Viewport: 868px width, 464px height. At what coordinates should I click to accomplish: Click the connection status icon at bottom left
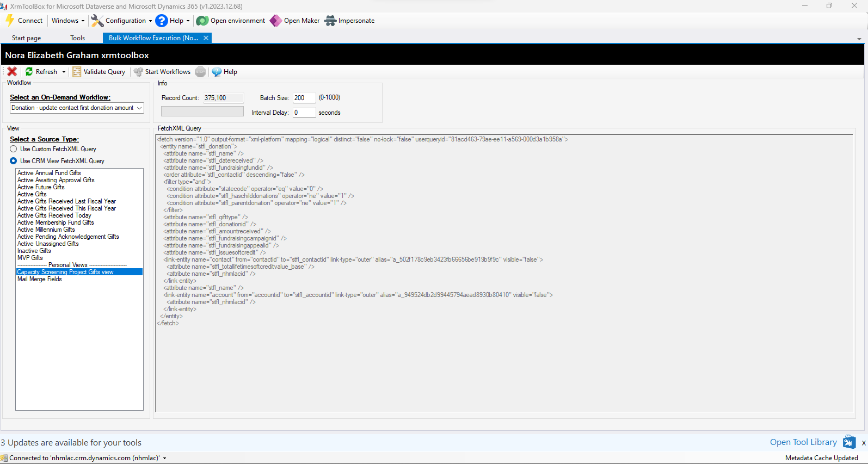point(4,458)
